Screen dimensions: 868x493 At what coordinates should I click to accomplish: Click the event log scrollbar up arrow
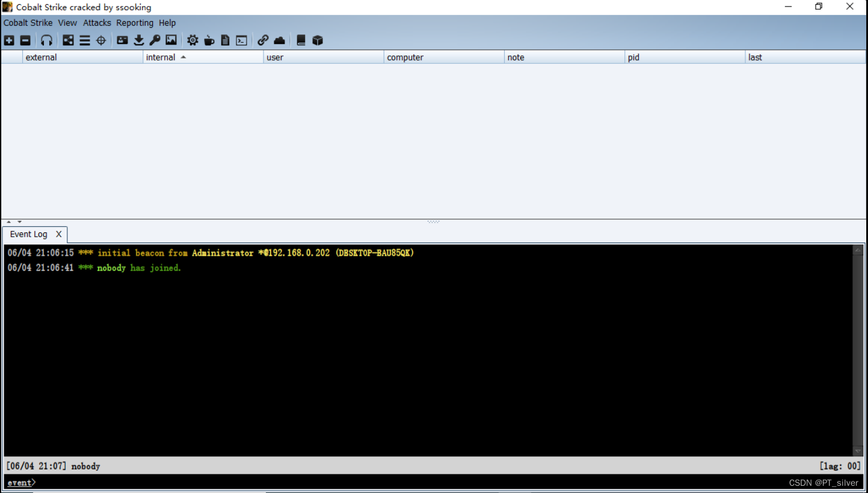coord(858,250)
